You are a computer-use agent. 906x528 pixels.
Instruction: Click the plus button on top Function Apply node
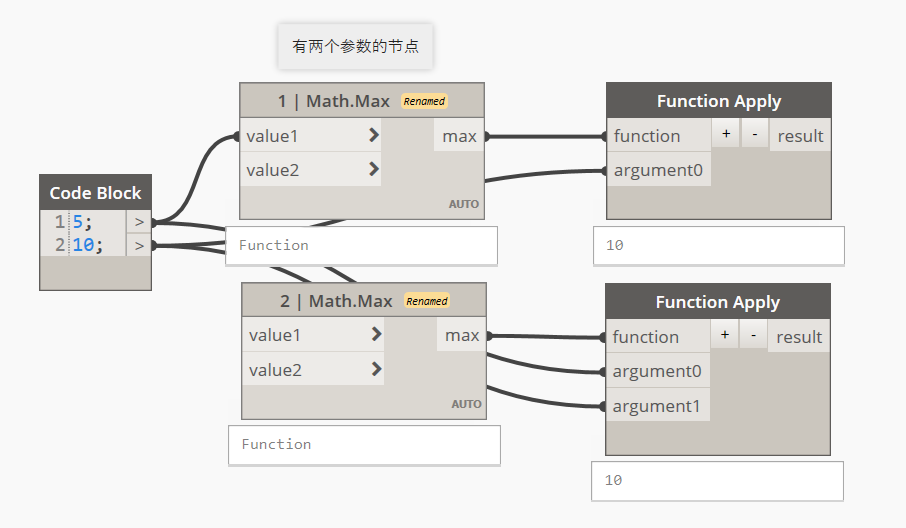[725, 135]
